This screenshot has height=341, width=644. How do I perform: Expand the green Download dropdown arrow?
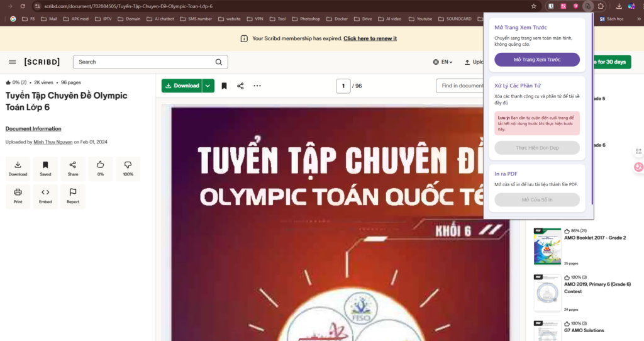(x=208, y=86)
